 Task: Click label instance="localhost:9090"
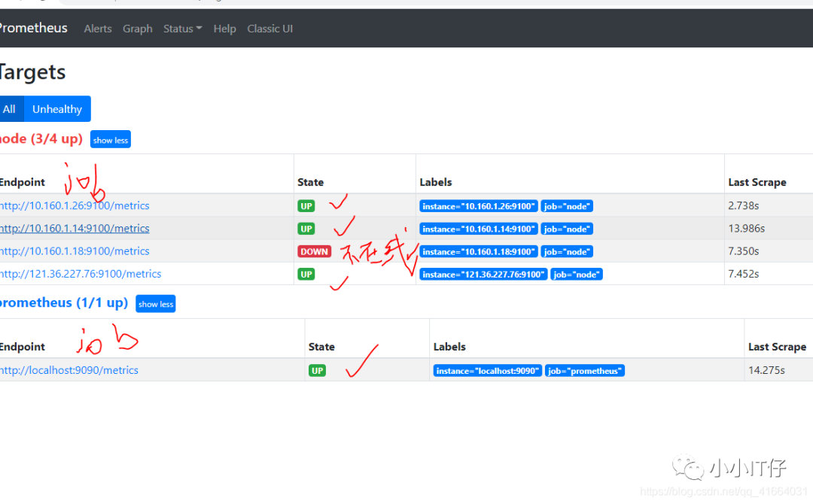tap(487, 371)
